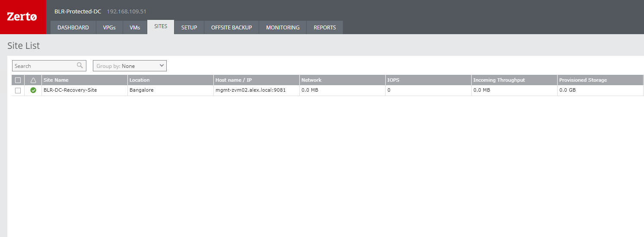Image resolution: width=644 pixels, height=237 pixels.
Task: Go to the VMs tab
Action: (x=135, y=27)
